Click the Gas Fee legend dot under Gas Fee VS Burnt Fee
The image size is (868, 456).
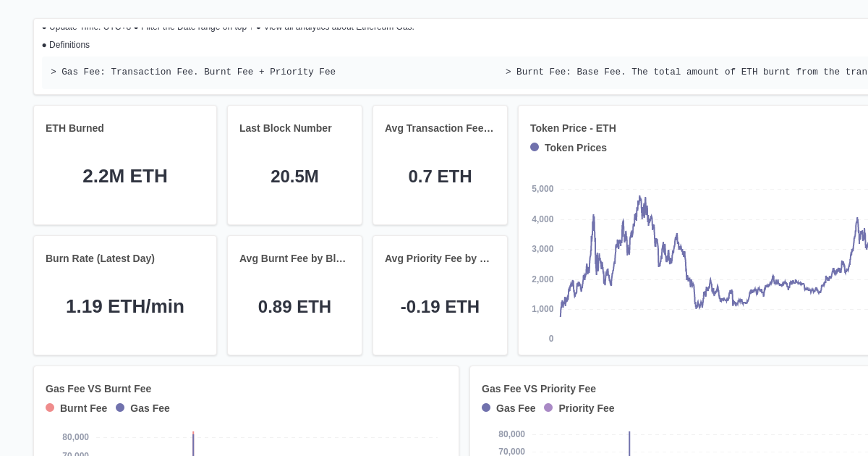120,408
